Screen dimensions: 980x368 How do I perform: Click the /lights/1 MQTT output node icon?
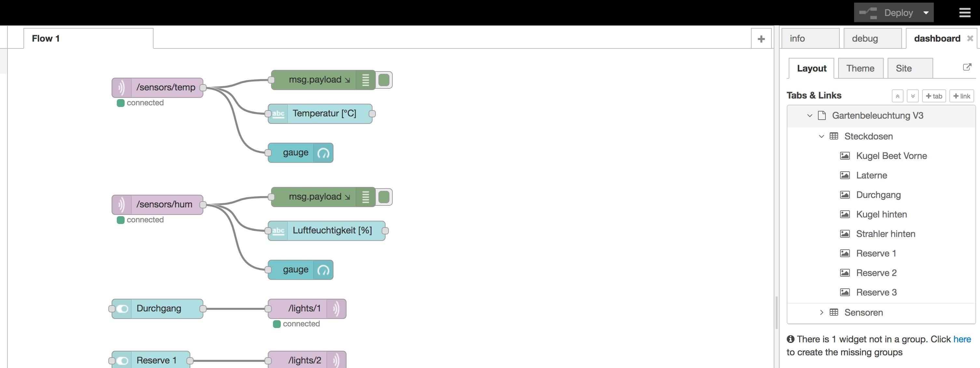[x=336, y=309]
